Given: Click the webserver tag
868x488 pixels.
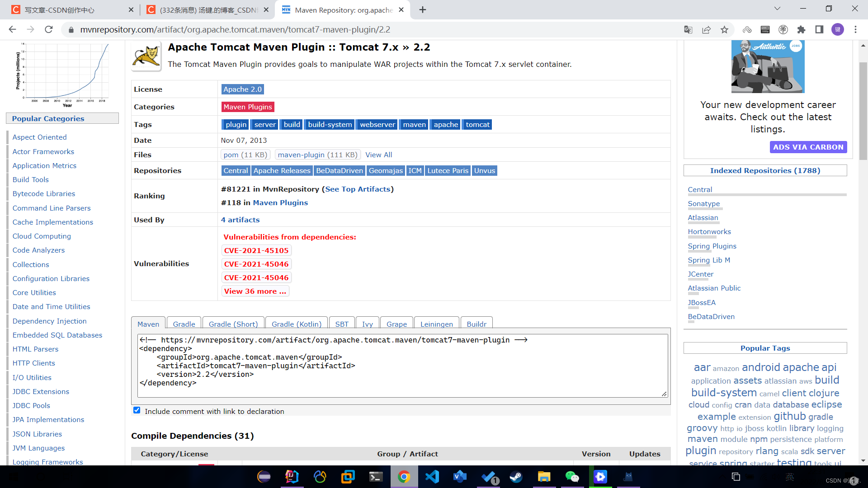Looking at the screenshot, I should (377, 125).
